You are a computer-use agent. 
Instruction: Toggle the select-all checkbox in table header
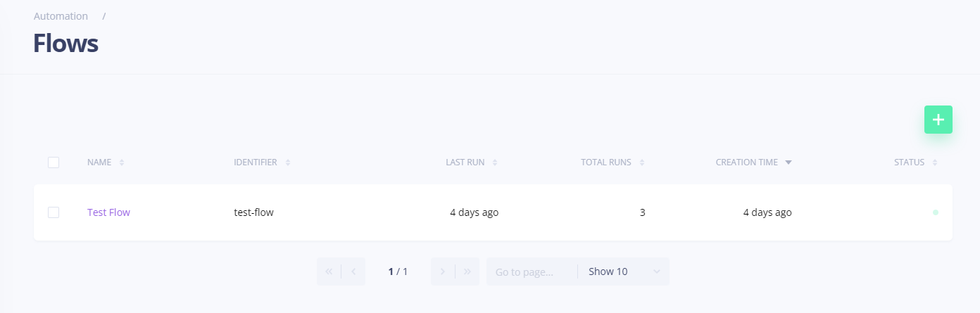pos(54,162)
